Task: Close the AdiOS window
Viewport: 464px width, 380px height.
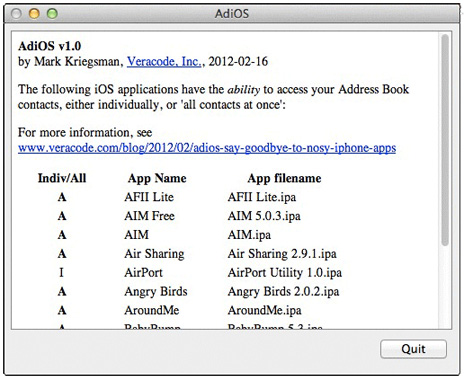Action: click(x=16, y=13)
